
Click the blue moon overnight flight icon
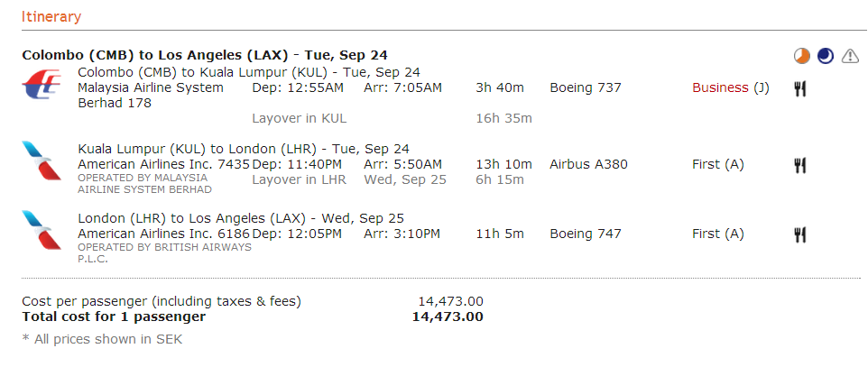click(x=825, y=57)
